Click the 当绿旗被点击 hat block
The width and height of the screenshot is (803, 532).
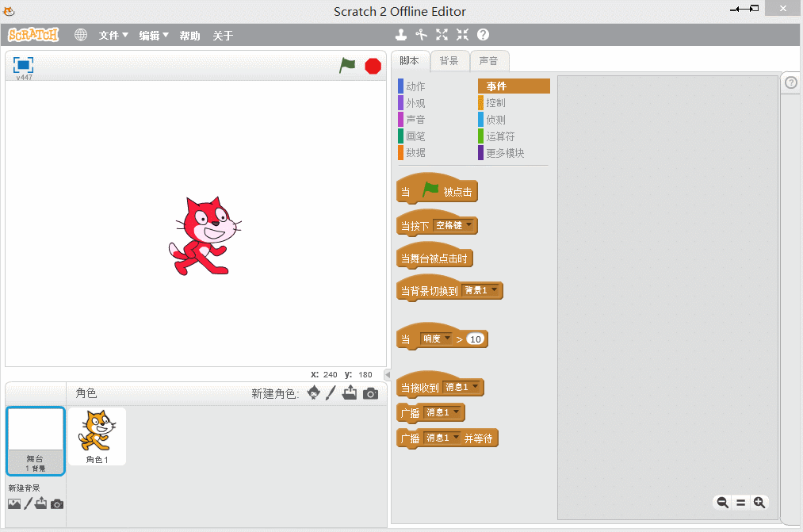pyautogui.click(x=437, y=190)
